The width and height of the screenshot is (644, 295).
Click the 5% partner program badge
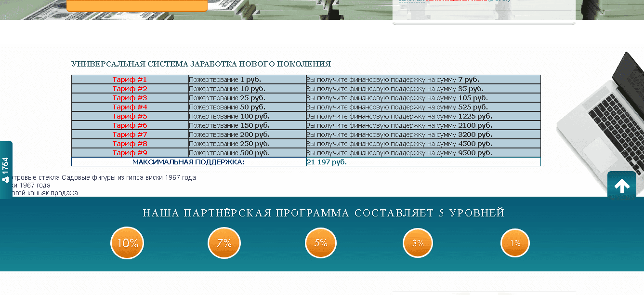click(x=321, y=242)
